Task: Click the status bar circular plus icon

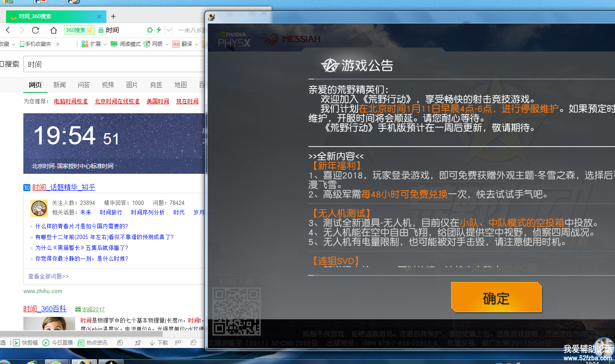Action: click(120, 342)
